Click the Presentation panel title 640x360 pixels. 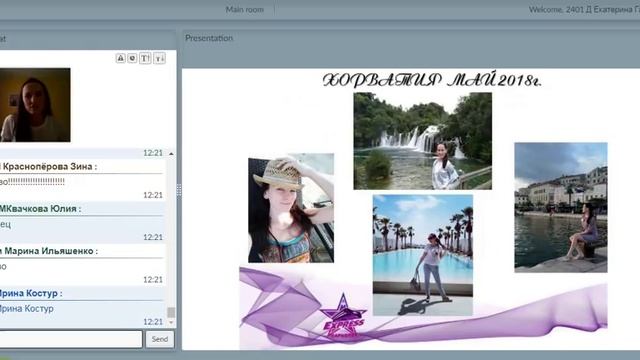tap(209, 38)
